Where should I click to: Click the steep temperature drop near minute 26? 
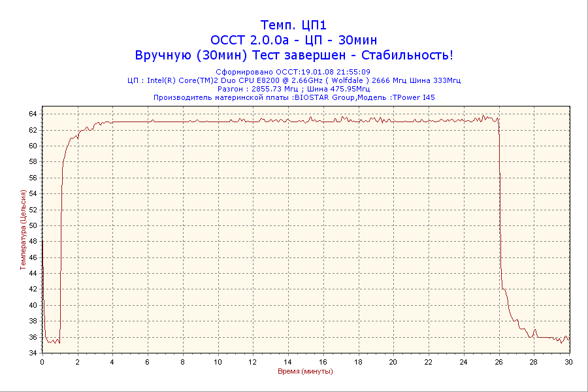(500, 209)
